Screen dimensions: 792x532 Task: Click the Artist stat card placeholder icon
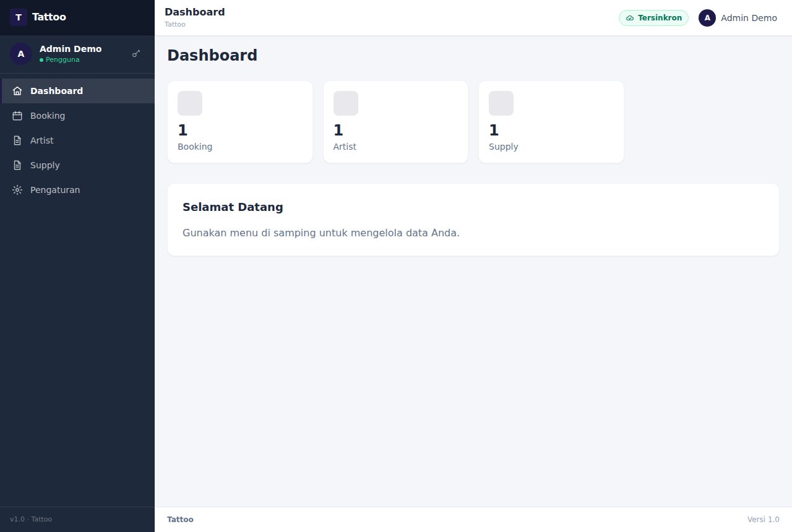click(346, 103)
